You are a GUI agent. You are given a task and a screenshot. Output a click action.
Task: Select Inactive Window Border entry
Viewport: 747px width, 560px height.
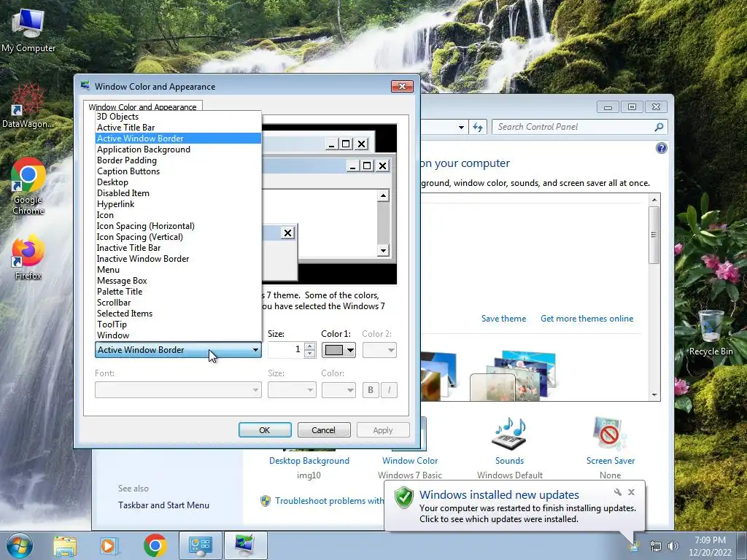tap(178, 259)
